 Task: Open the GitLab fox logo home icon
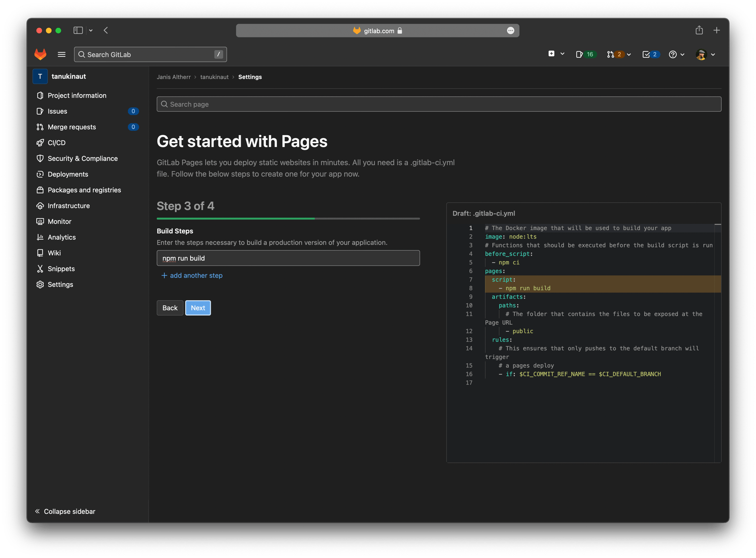pos(40,54)
